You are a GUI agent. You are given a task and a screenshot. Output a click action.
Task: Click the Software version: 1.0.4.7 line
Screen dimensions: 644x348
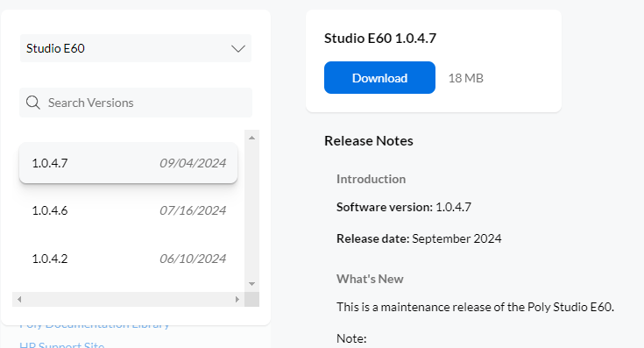(404, 207)
